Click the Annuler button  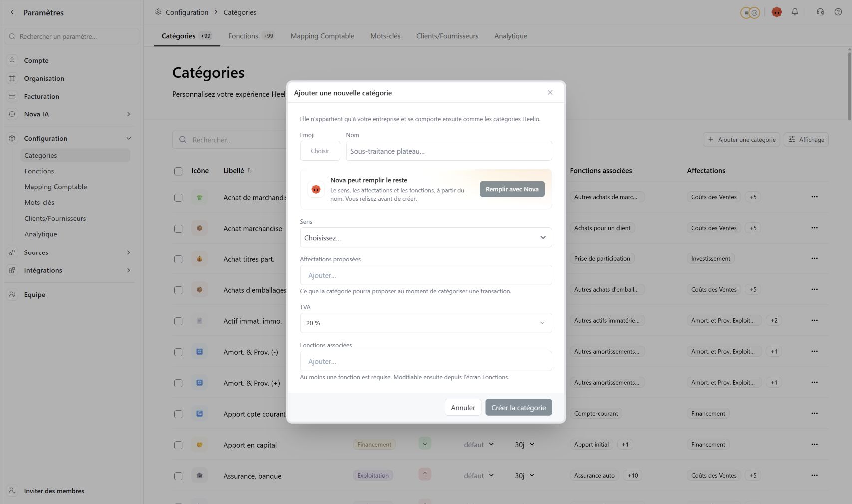tap(463, 408)
